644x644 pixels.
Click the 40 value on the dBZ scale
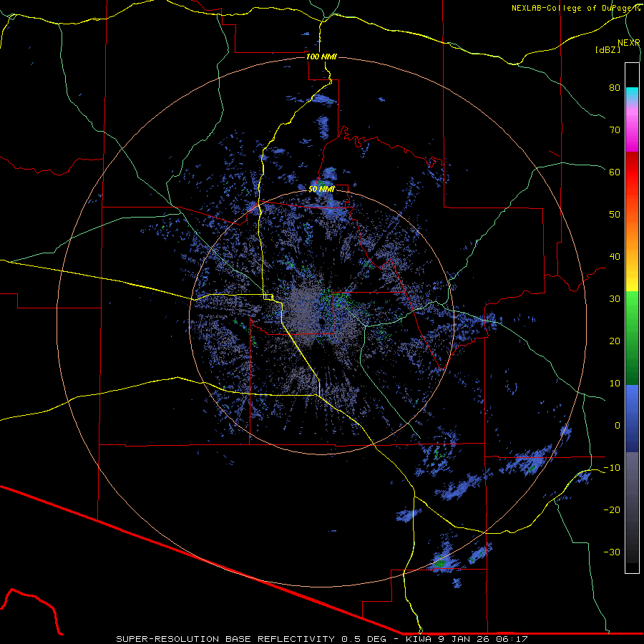tap(615, 257)
